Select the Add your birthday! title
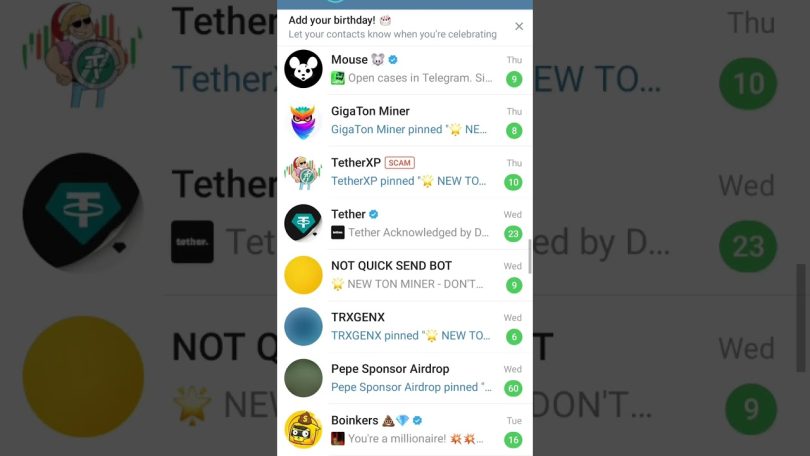Image resolution: width=810 pixels, height=456 pixels. 332,20
